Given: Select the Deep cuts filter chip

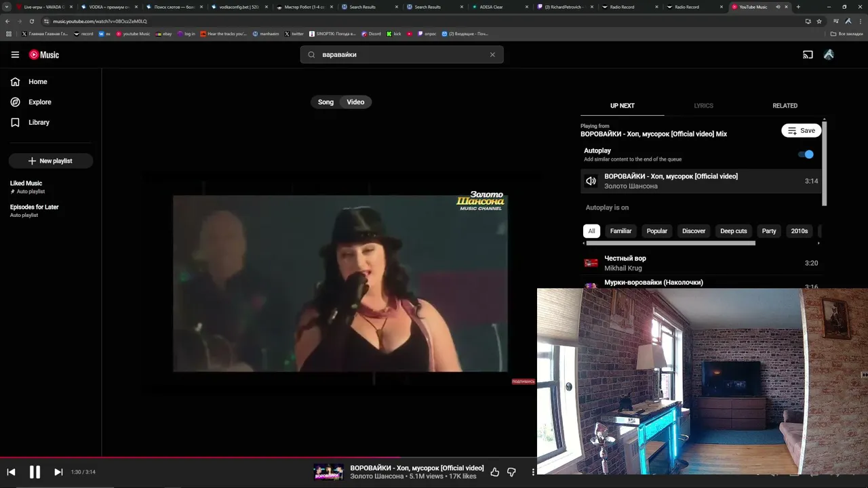Looking at the screenshot, I should tap(733, 231).
